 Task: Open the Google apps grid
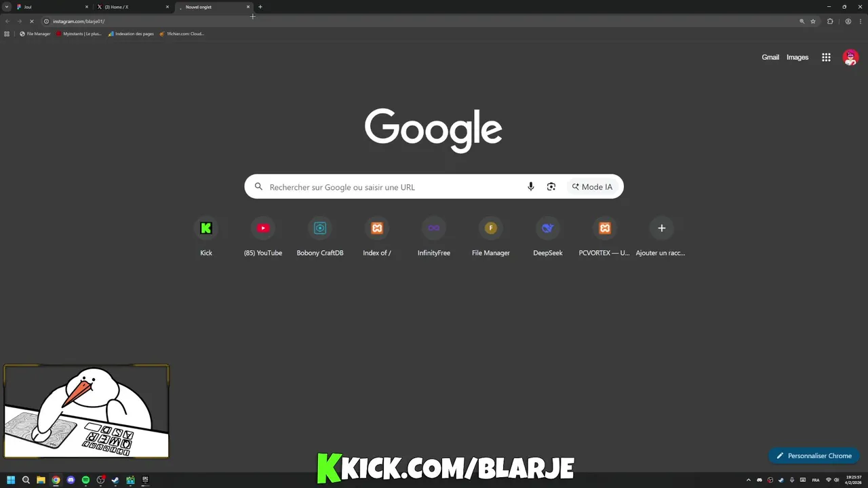coord(826,58)
